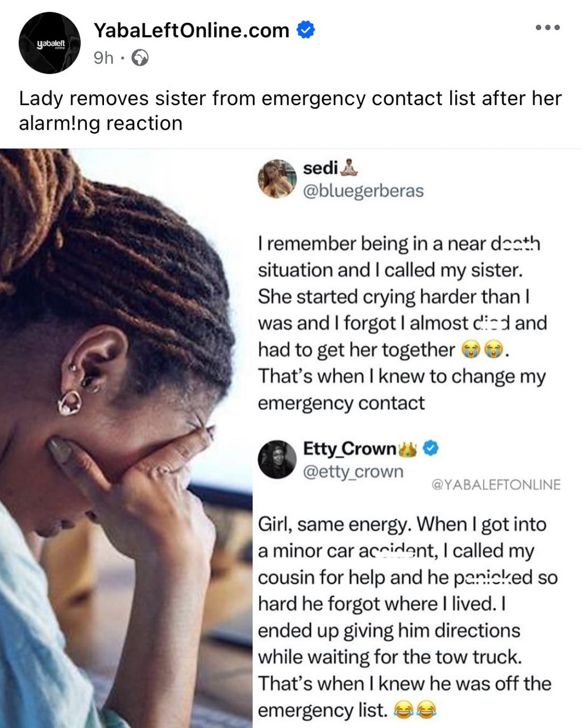Click the 9h post timestamp
The width and height of the screenshot is (582, 728).
coord(103,58)
